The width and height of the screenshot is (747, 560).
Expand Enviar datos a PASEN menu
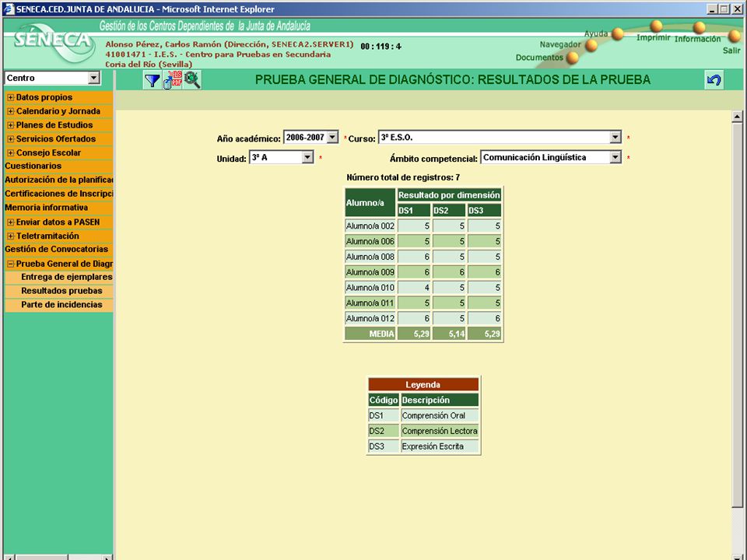[x=10, y=222]
